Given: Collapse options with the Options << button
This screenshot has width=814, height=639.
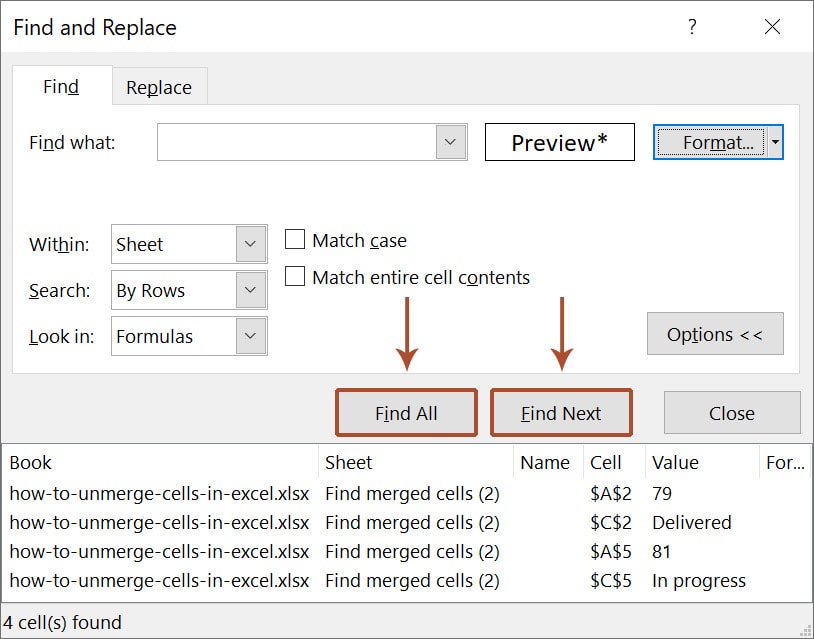Looking at the screenshot, I should 715,334.
